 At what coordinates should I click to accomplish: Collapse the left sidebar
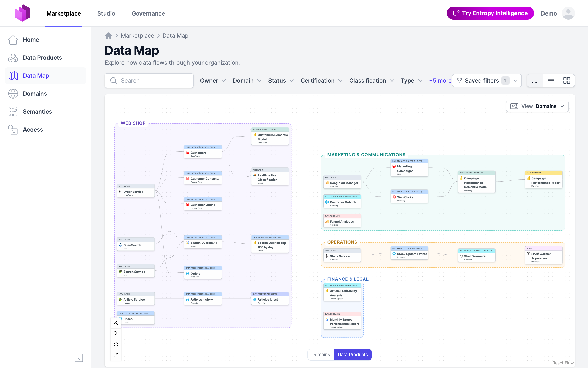click(x=79, y=358)
